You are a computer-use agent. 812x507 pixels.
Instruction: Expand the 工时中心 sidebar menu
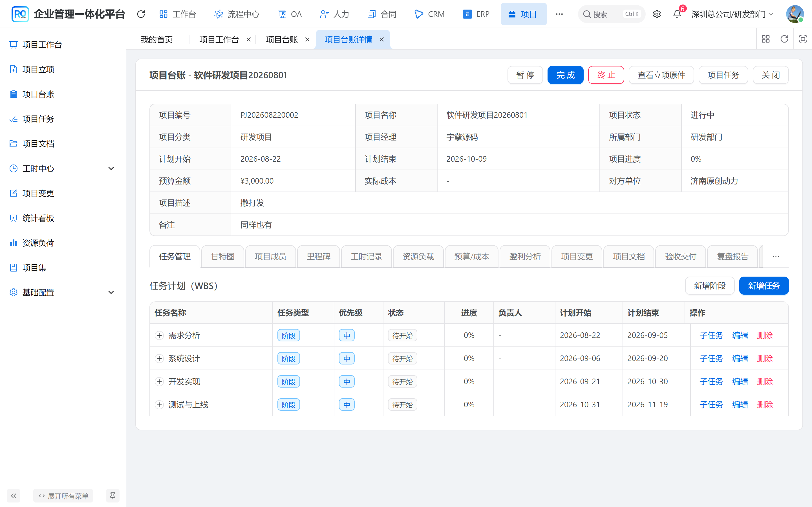tap(63, 168)
